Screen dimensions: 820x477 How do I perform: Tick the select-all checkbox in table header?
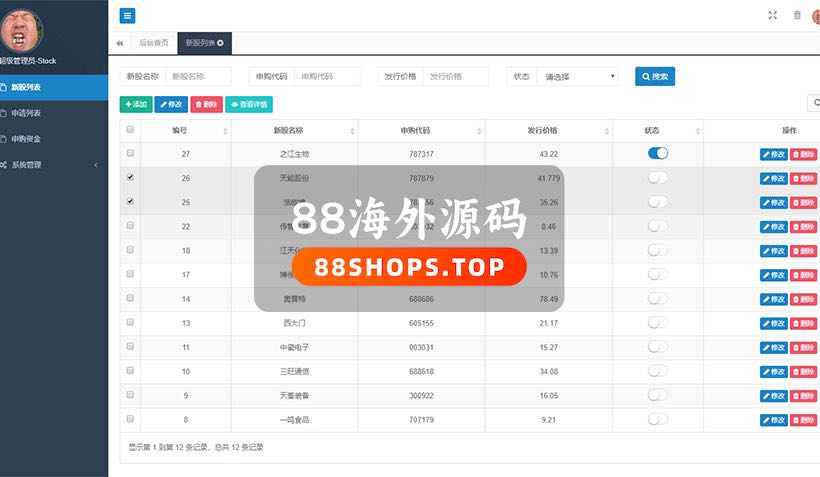(130, 129)
